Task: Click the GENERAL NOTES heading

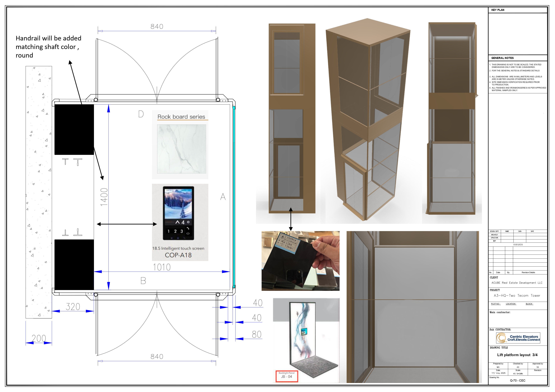Action: pos(502,58)
